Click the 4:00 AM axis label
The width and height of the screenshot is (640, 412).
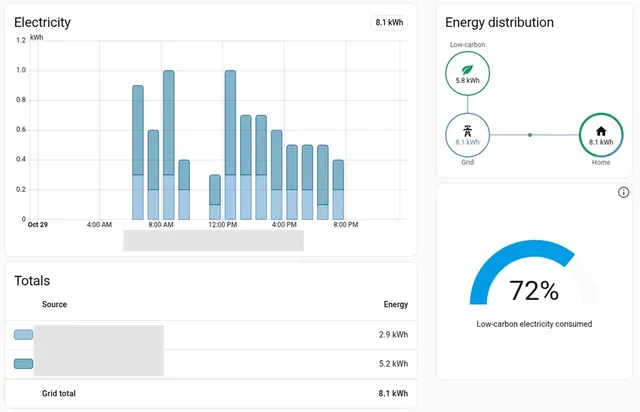pos(99,225)
